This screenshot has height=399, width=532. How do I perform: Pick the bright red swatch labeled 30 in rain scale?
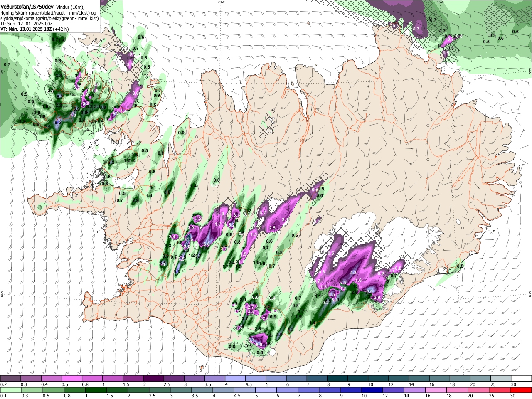(521, 390)
